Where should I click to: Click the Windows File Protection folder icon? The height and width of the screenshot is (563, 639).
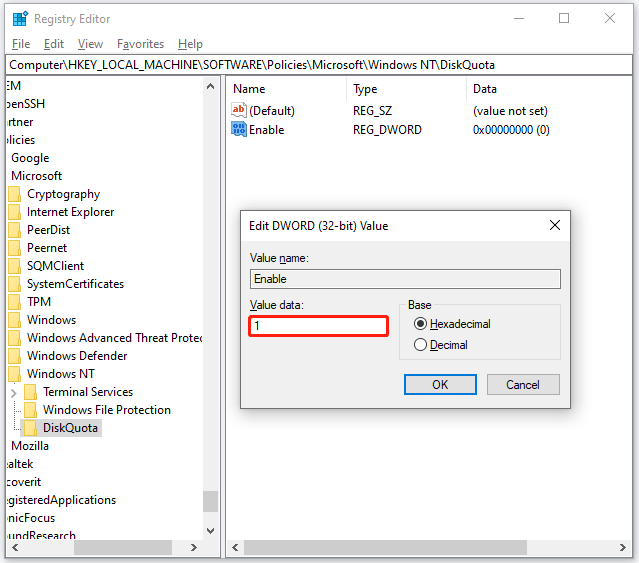[x=31, y=409]
